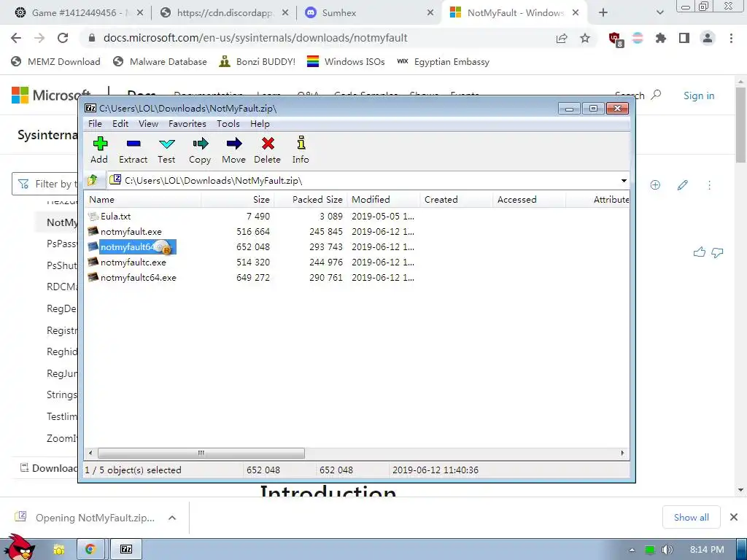The width and height of the screenshot is (747, 560).
Task: Click the volume speaker tray icon
Action: [x=667, y=550]
